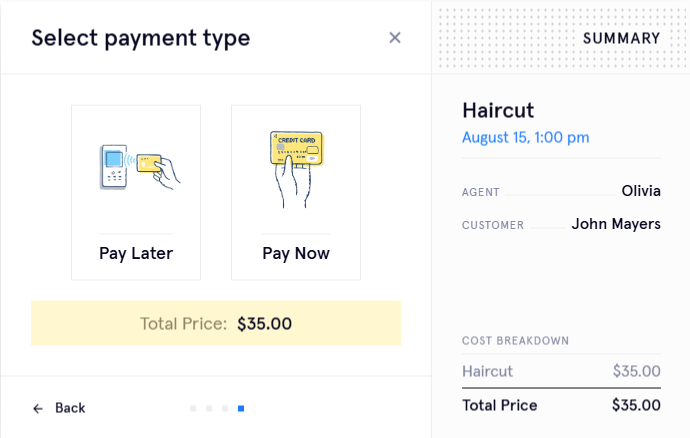Click the active fourth progress dot
Screen dimensions: 690x438
pyautogui.click(x=241, y=408)
